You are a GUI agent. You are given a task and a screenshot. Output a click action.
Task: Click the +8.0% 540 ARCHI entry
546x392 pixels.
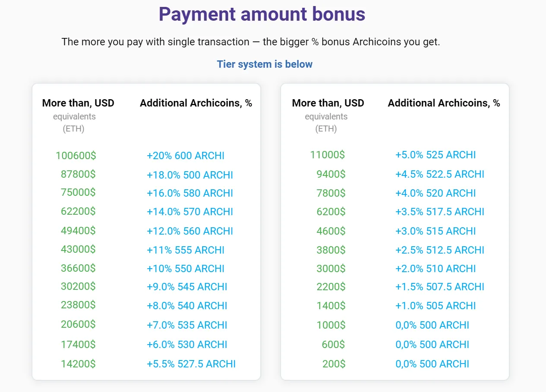[187, 306]
